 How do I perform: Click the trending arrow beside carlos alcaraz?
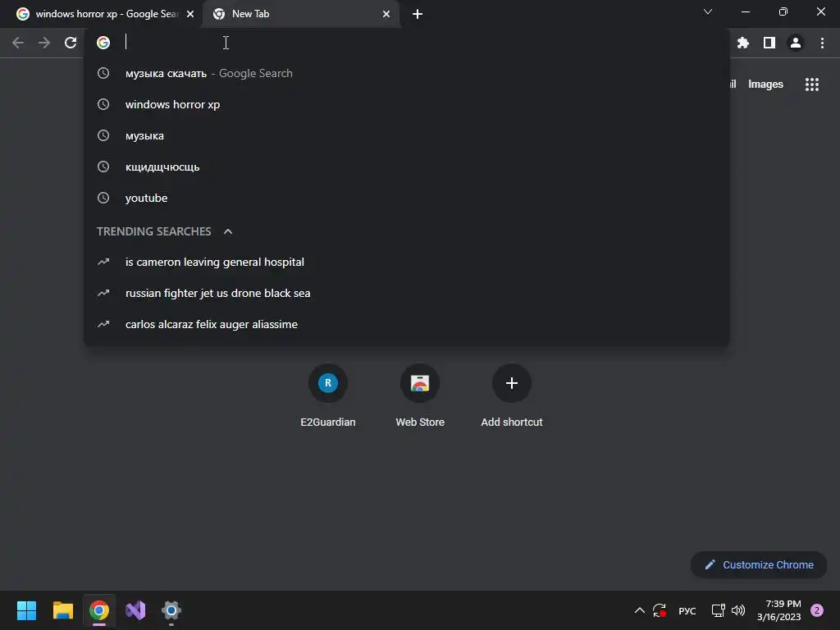103,324
